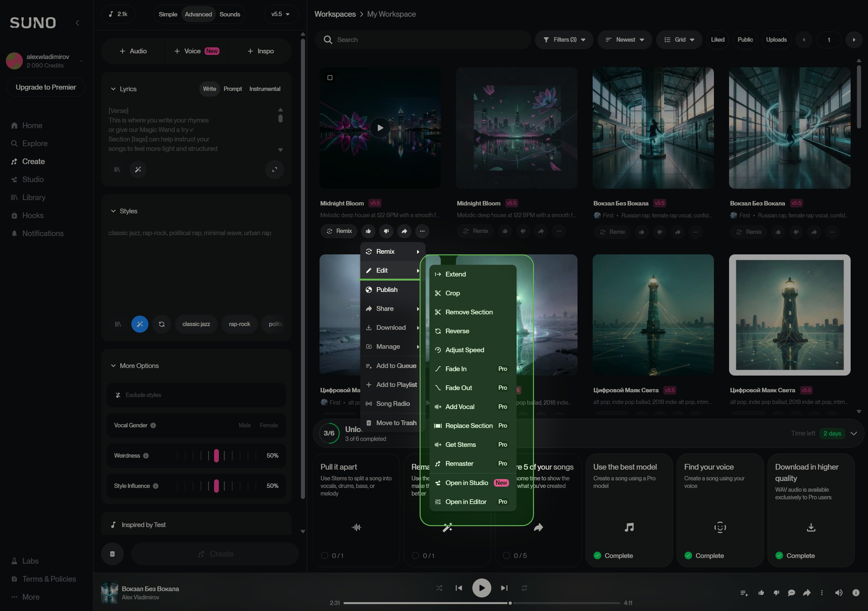
Task: Adjust the Weirdness slider
Action: [217, 456]
